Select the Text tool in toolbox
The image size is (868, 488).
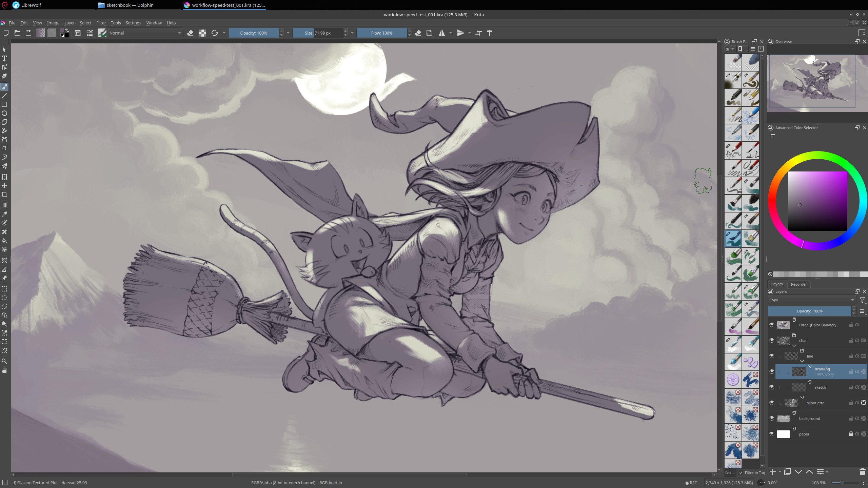tap(4, 58)
